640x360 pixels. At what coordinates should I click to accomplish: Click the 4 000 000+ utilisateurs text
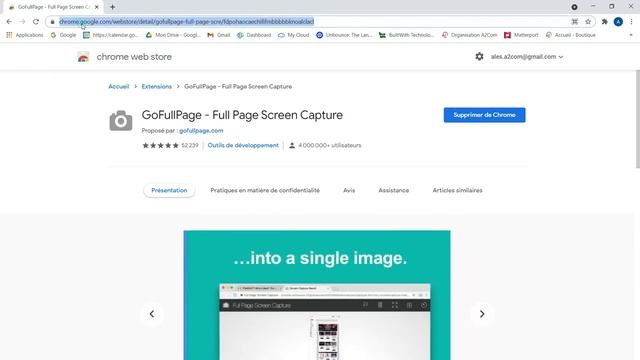pyautogui.click(x=329, y=145)
